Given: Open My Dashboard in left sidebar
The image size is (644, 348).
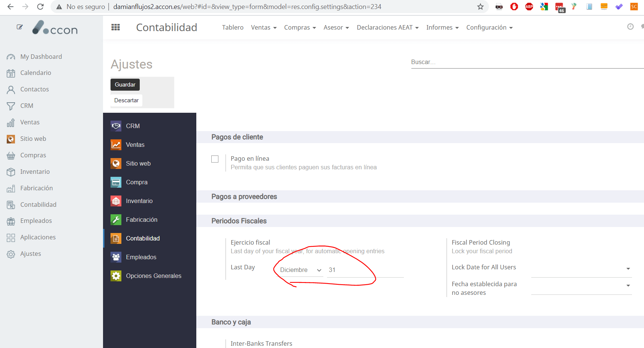Looking at the screenshot, I should click(41, 57).
